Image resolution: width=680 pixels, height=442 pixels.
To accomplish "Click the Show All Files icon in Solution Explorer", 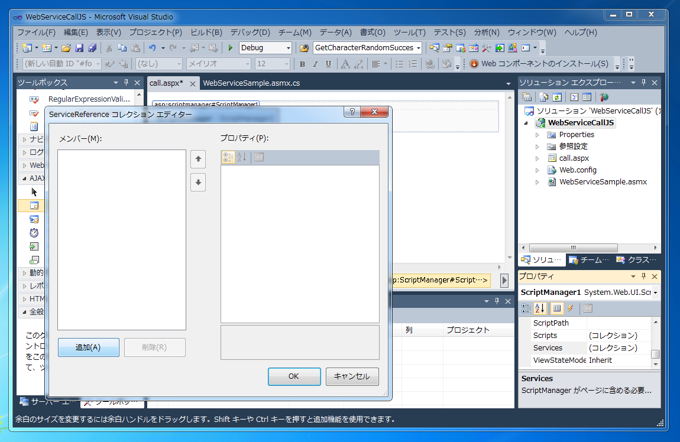I will [544, 97].
